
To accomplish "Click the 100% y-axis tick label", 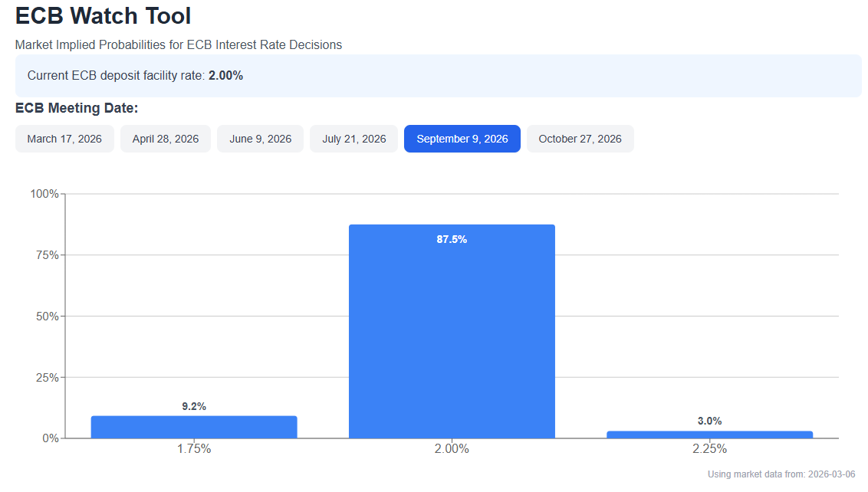I will coord(44,194).
